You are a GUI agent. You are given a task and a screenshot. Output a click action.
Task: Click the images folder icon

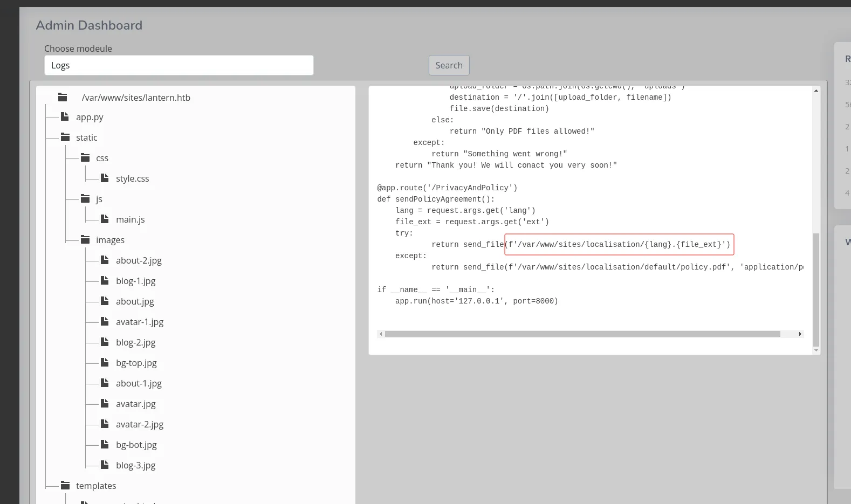(85, 240)
